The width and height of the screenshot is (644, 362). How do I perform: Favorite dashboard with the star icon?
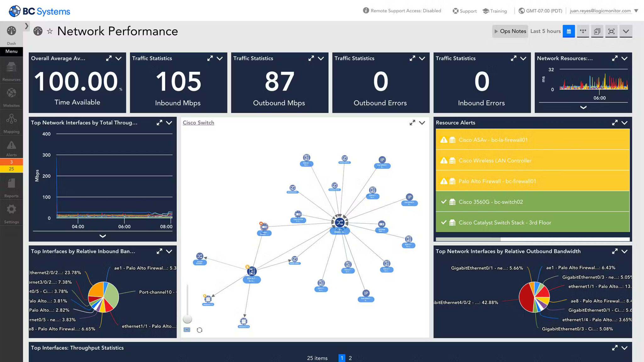pyautogui.click(x=50, y=31)
